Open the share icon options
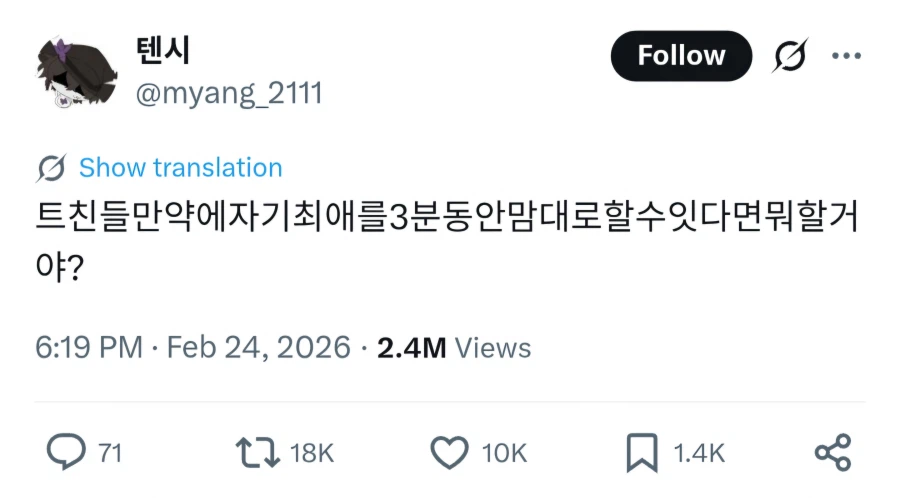This screenshot has height=498, width=900. 832,453
